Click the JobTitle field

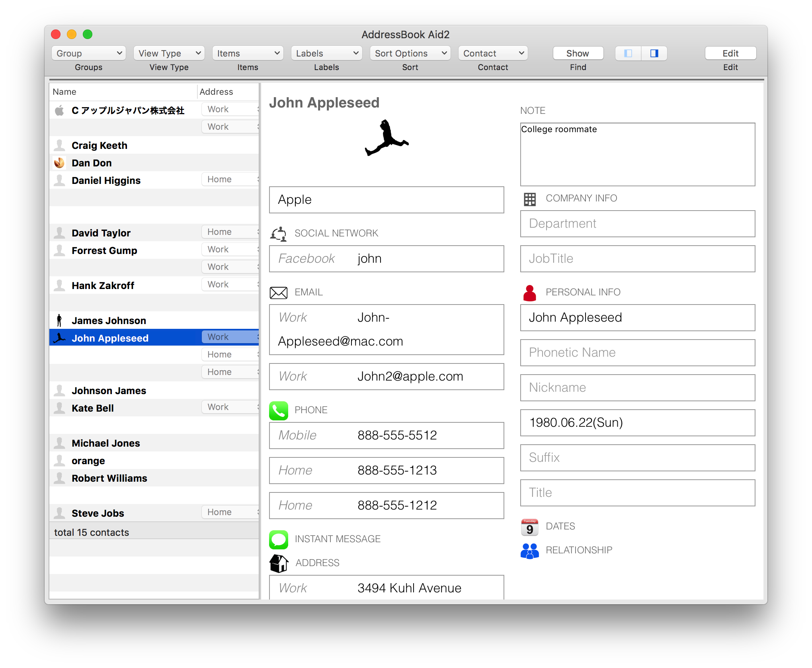pos(638,259)
